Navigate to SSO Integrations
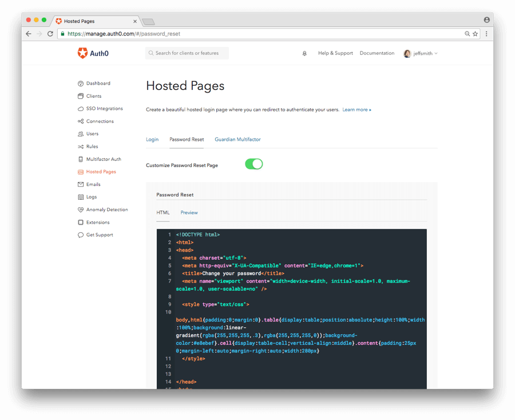The height and width of the screenshot is (420, 515). pyautogui.click(x=105, y=109)
